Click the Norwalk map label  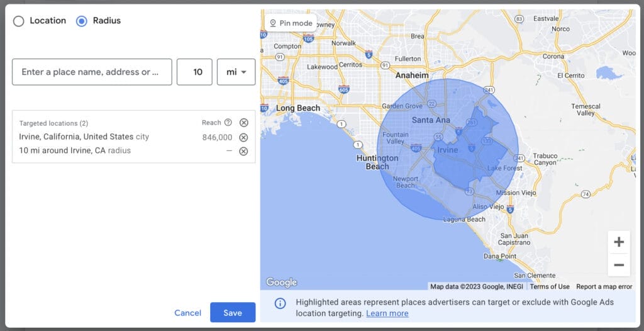tap(343, 43)
